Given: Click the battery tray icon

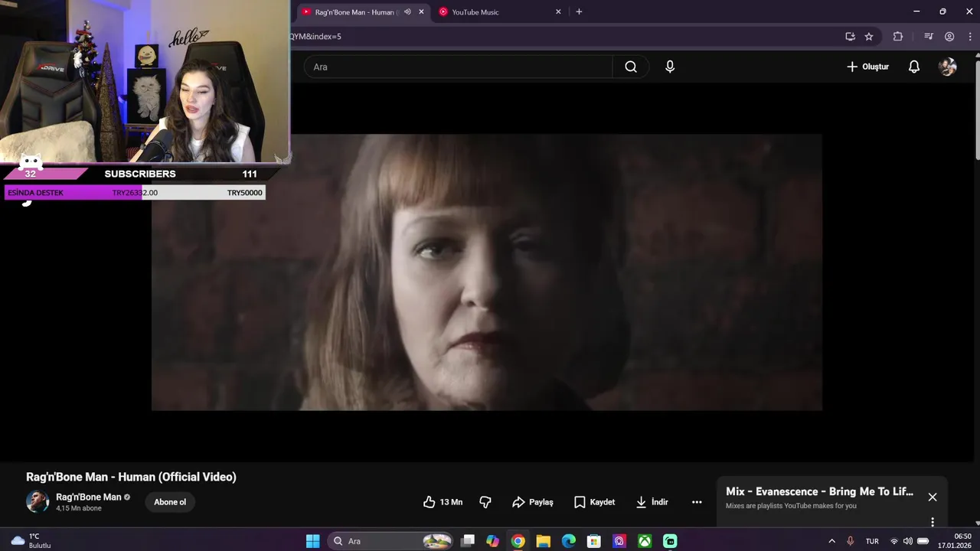Looking at the screenshot, I should coord(923,541).
